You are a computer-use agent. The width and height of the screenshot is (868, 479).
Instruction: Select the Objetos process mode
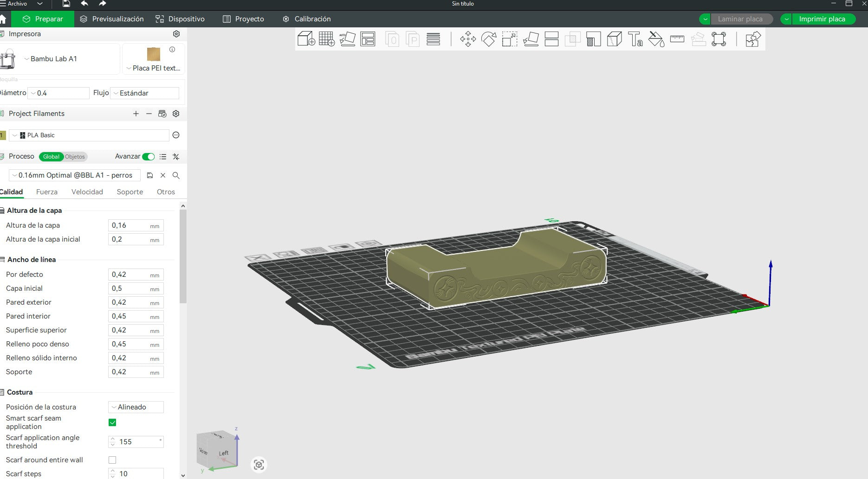75,157
